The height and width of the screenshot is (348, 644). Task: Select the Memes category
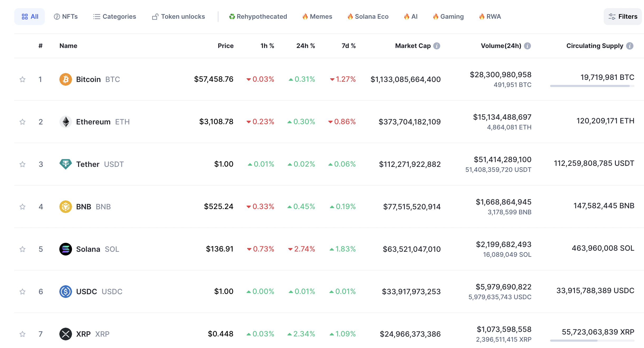tap(317, 17)
